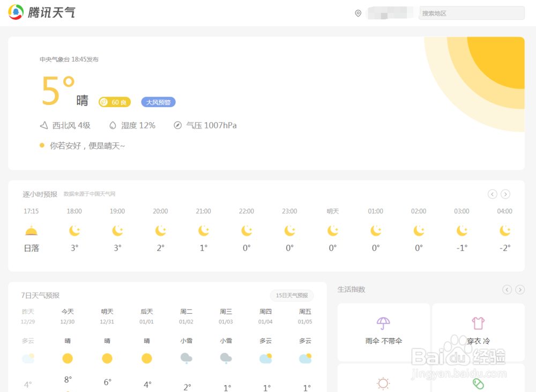Click the sun UV index icon
Image resolution: width=536 pixels, height=392 pixels.
tap(383, 383)
